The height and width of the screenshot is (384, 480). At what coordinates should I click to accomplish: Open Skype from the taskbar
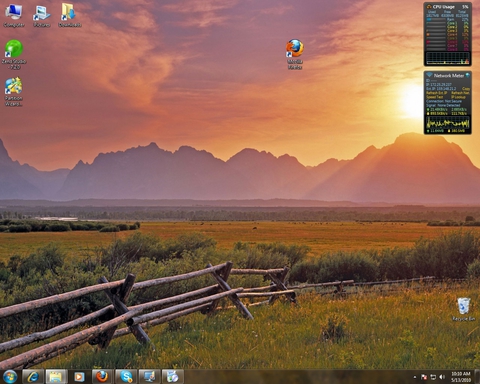coord(126,377)
